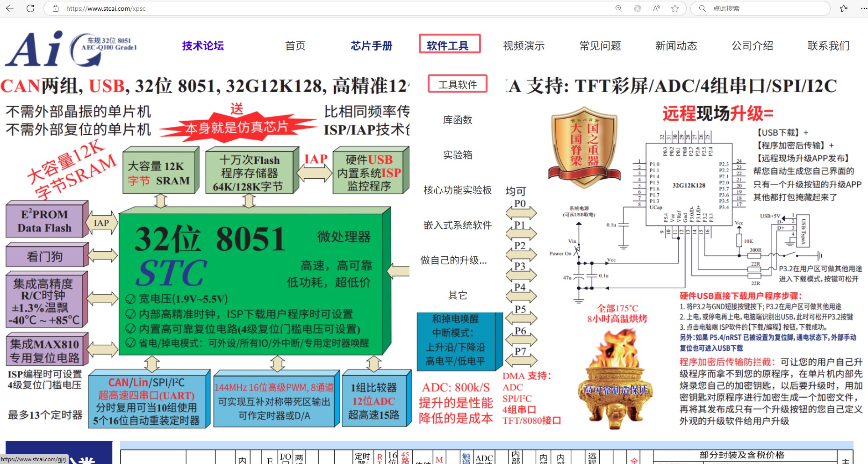Click the 144MHz 16位高级PWM block
The width and height of the screenshot is (868, 464).
point(276,399)
